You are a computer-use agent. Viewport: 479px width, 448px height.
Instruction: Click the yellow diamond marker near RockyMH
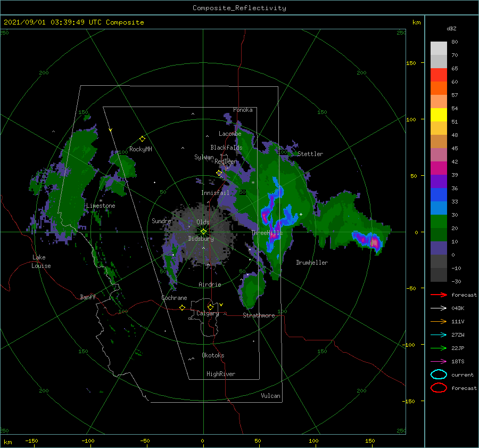142,139
